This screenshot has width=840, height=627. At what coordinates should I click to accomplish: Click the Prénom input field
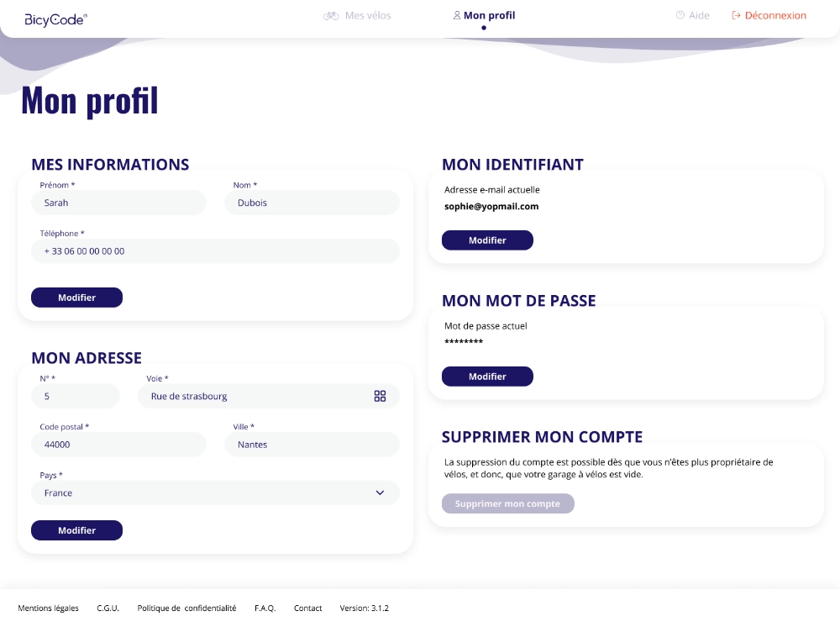[x=118, y=203]
